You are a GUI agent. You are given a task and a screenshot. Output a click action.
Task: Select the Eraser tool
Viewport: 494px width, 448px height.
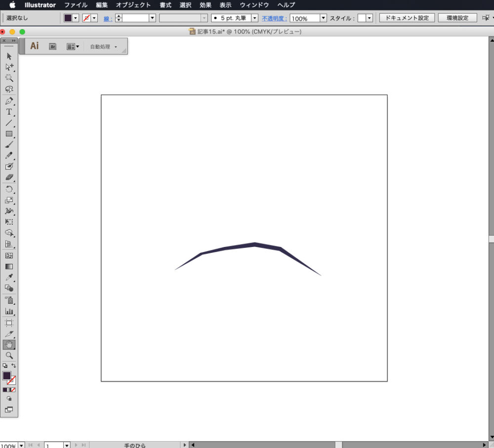(x=9, y=177)
